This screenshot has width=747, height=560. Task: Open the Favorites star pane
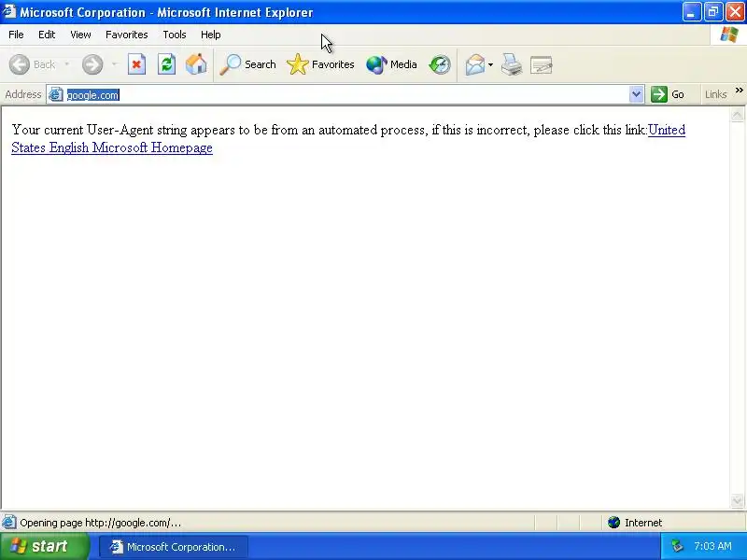pos(320,64)
